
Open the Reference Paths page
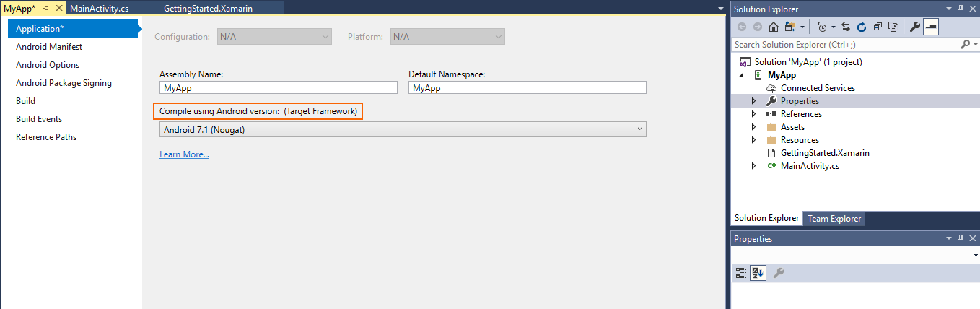[46, 137]
